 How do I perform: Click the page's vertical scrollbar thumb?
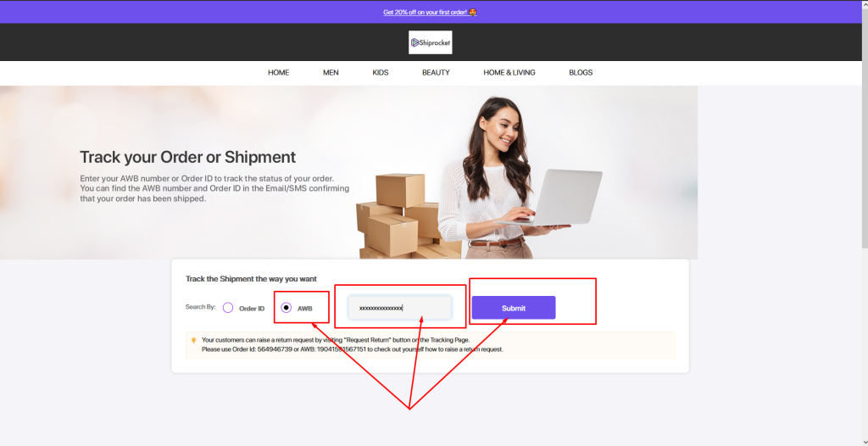[865, 123]
